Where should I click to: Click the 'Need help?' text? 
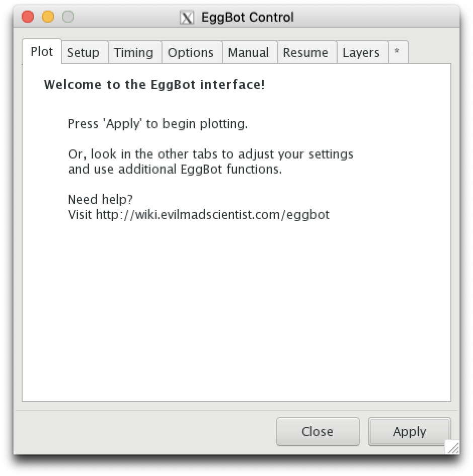pos(101,199)
